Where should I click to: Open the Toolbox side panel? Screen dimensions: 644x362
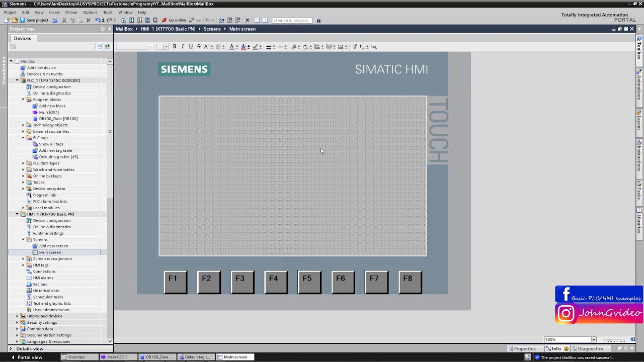(639, 48)
